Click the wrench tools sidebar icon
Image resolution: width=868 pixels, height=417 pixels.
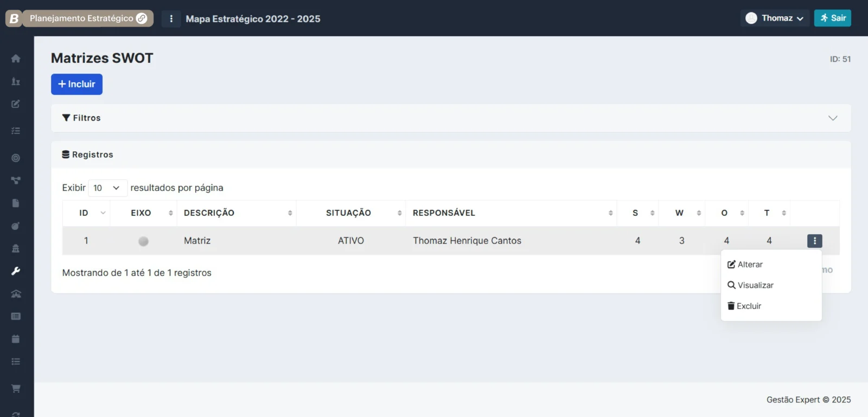click(x=16, y=271)
